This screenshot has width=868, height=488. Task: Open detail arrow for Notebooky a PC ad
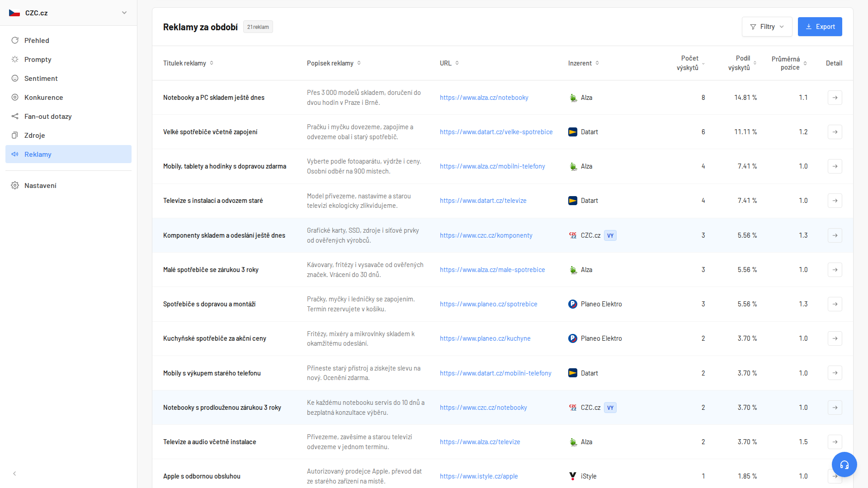click(x=835, y=98)
